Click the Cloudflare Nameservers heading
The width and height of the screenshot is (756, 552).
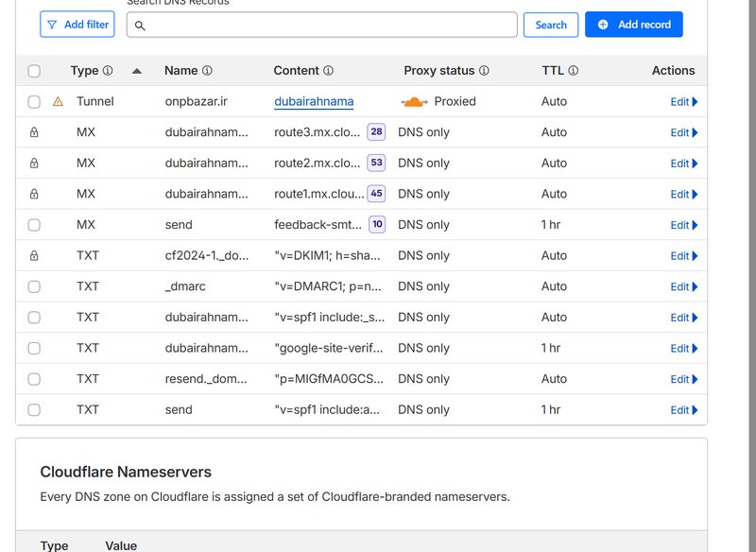(x=126, y=472)
